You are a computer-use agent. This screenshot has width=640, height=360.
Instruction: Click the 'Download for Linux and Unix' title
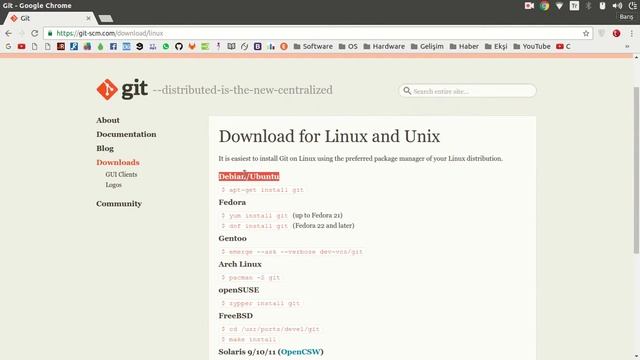coord(329,136)
